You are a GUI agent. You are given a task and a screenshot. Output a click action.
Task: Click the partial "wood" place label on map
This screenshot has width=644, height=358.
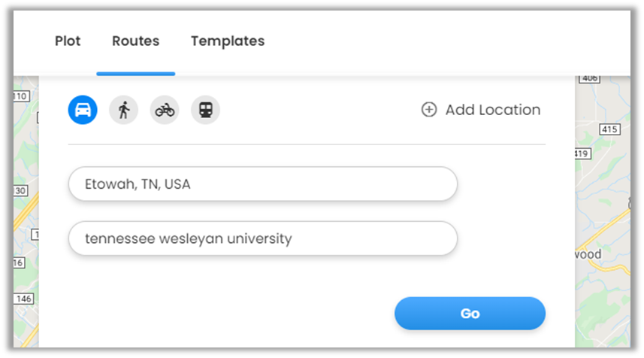pos(588,254)
